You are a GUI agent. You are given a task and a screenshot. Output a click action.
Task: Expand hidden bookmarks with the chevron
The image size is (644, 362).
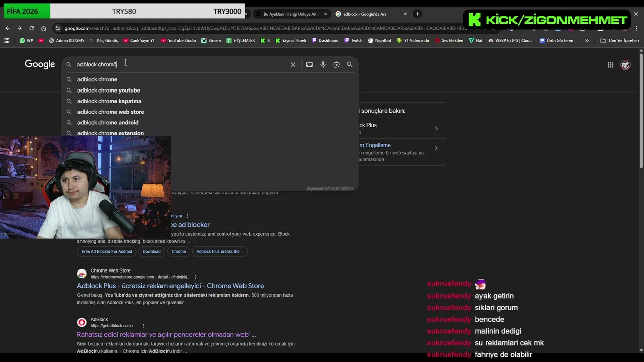pos(587,40)
